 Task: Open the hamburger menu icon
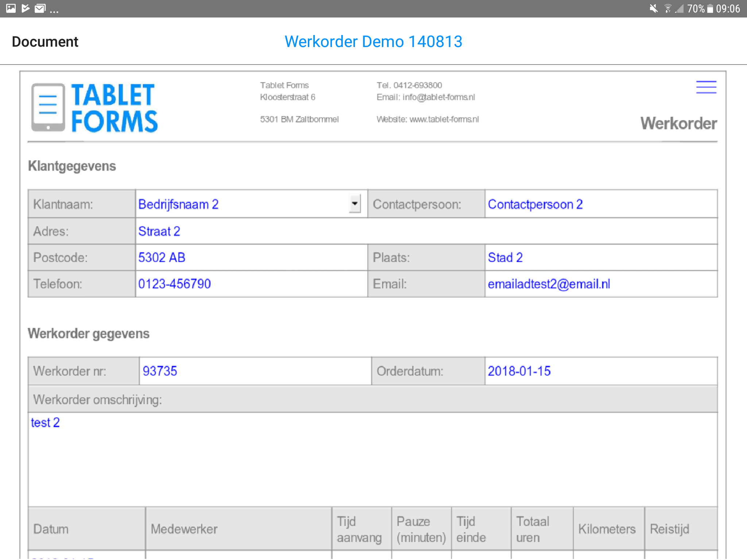coord(706,87)
